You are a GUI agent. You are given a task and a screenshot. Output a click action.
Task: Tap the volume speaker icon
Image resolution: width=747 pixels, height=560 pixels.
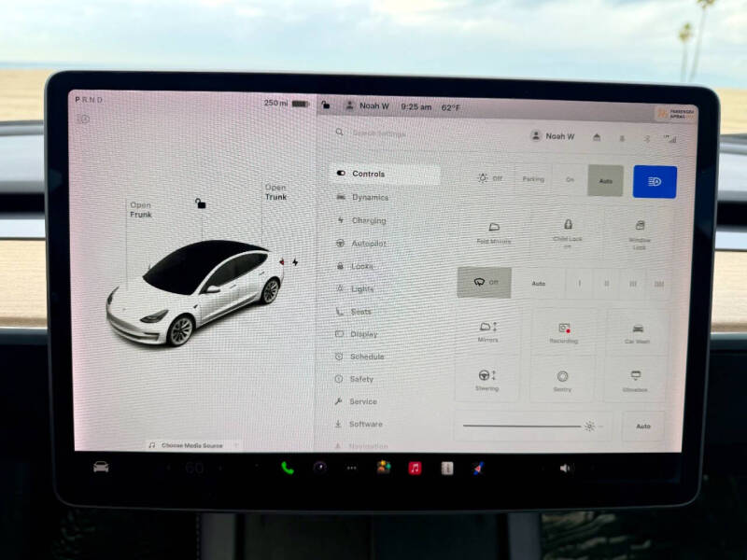click(565, 468)
